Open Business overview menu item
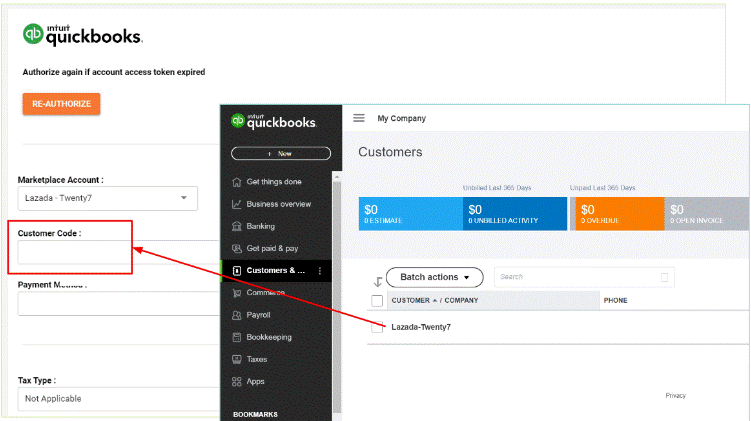This screenshot has width=751, height=421. point(278,204)
